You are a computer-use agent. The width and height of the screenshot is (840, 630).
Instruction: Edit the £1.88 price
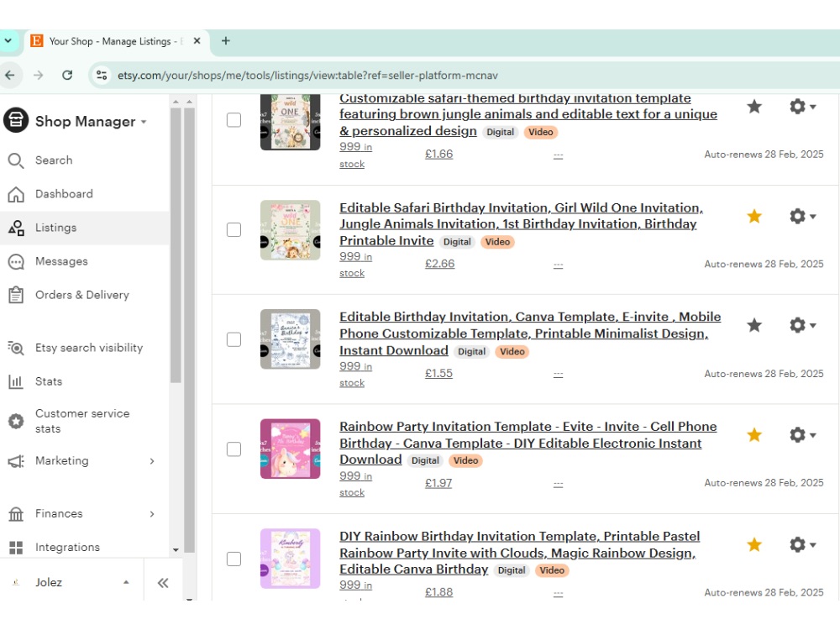pyautogui.click(x=438, y=592)
